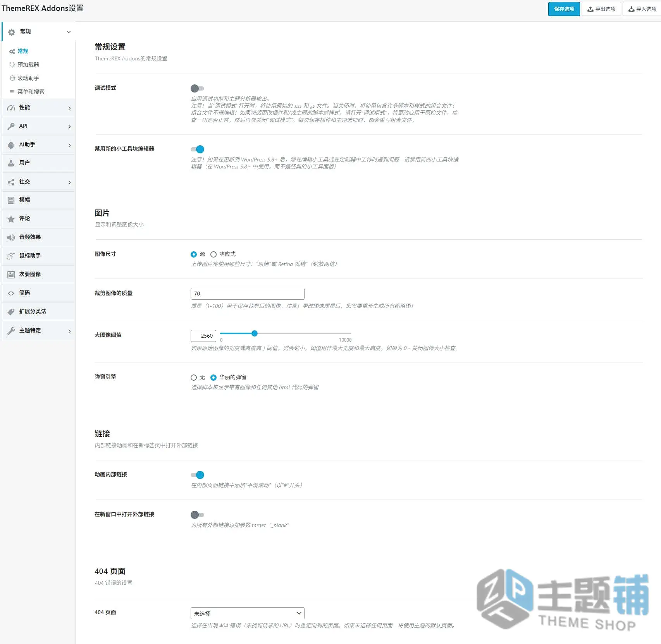661x644 pixels.
Task: Click the picture icon for 次要图像
Action: point(11,275)
